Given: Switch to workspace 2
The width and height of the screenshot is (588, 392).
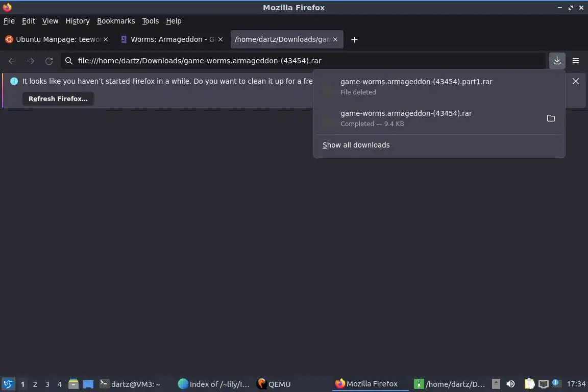Looking at the screenshot, I should (35, 384).
